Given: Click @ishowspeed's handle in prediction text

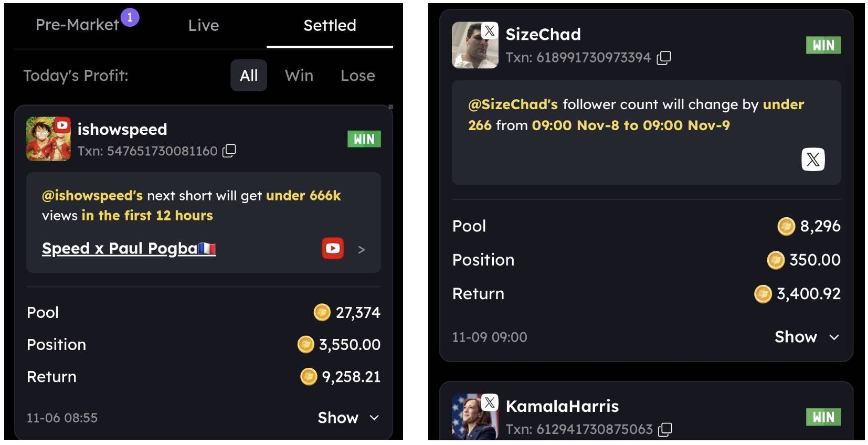Looking at the screenshot, I should [92, 196].
